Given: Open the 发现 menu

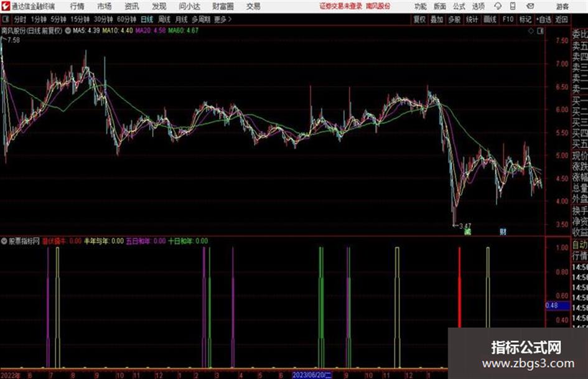Looking at the screenshot, I should point(159,6).
